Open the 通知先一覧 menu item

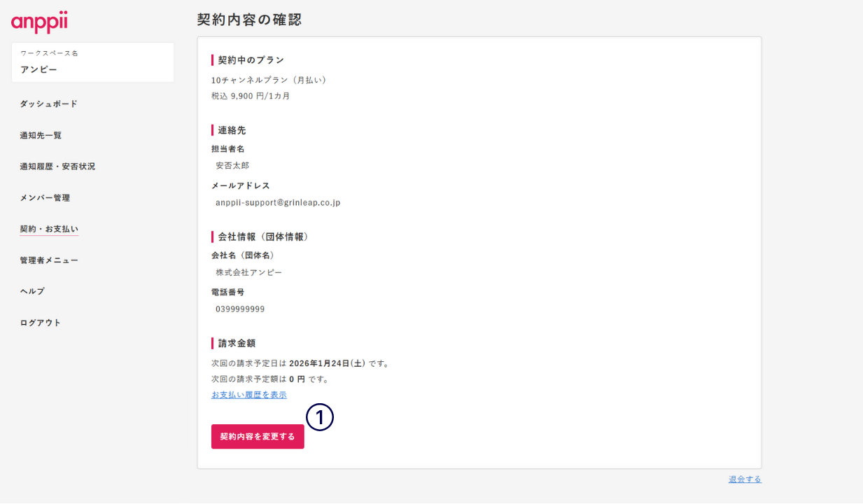pyautogui.click(x=41, y=135)
